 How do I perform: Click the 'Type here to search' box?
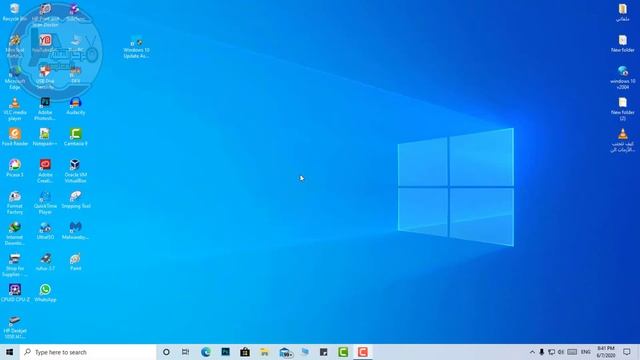click(88, 352)
